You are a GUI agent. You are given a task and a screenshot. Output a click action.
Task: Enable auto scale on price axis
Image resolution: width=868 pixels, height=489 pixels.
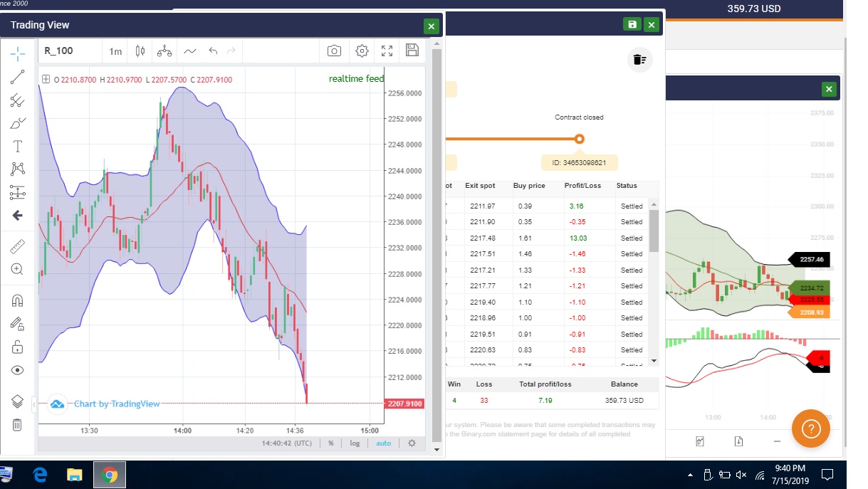tap(383, 443)
